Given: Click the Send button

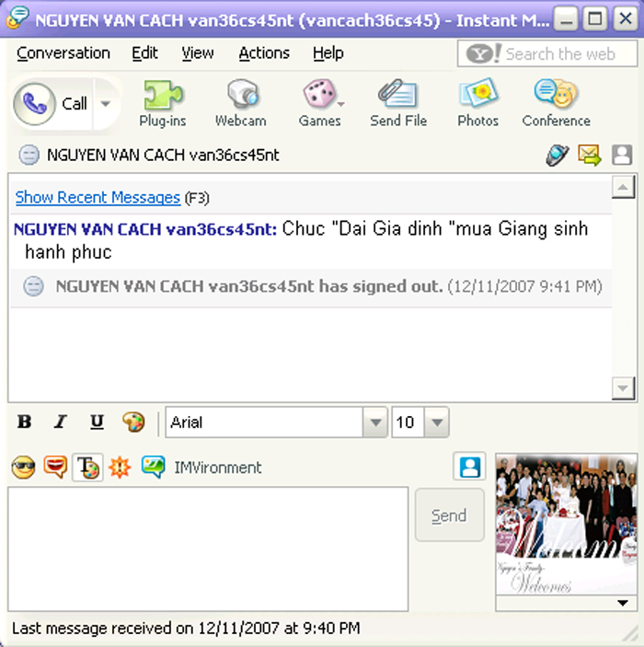Looking at the screenshot, I should pyautogui.click(x=449, y=515).
